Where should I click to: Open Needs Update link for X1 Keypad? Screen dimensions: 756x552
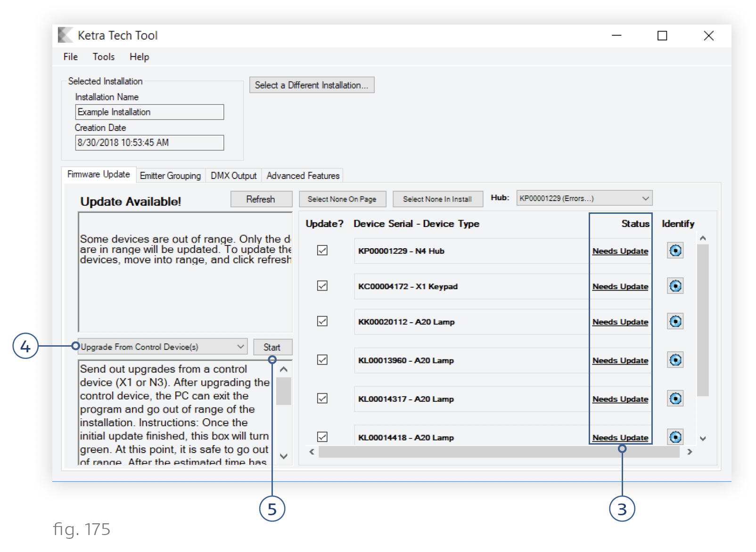(x=620, y=286)
